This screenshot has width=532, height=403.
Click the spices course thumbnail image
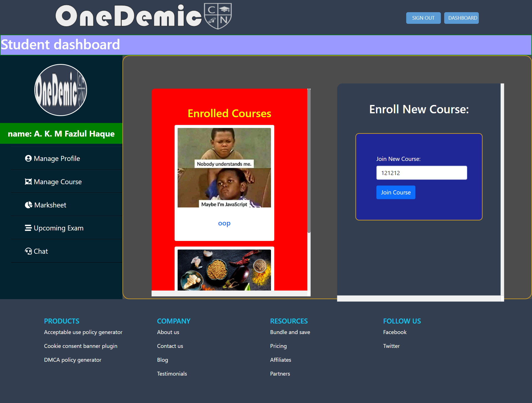(224, 270)
